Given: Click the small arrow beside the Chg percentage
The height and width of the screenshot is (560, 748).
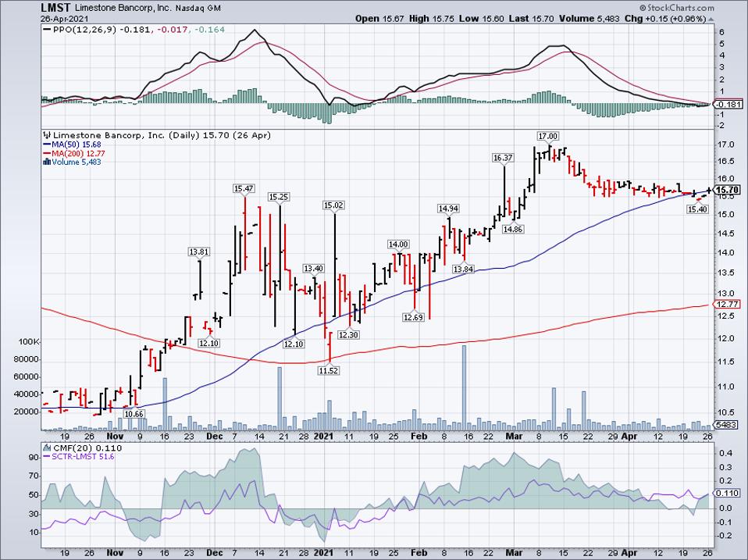Looking at the screenshot, I should coord(711,19).
